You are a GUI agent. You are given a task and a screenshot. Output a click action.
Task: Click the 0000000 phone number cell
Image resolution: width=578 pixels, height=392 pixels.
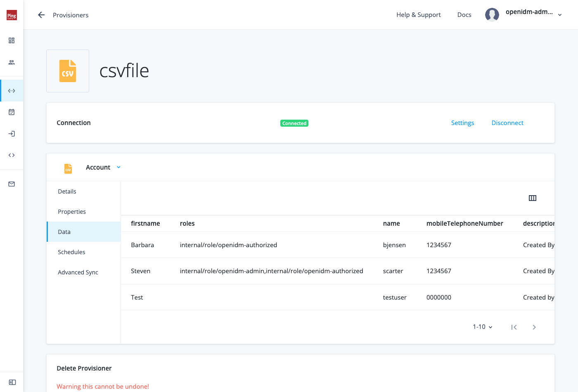(439, 298)
